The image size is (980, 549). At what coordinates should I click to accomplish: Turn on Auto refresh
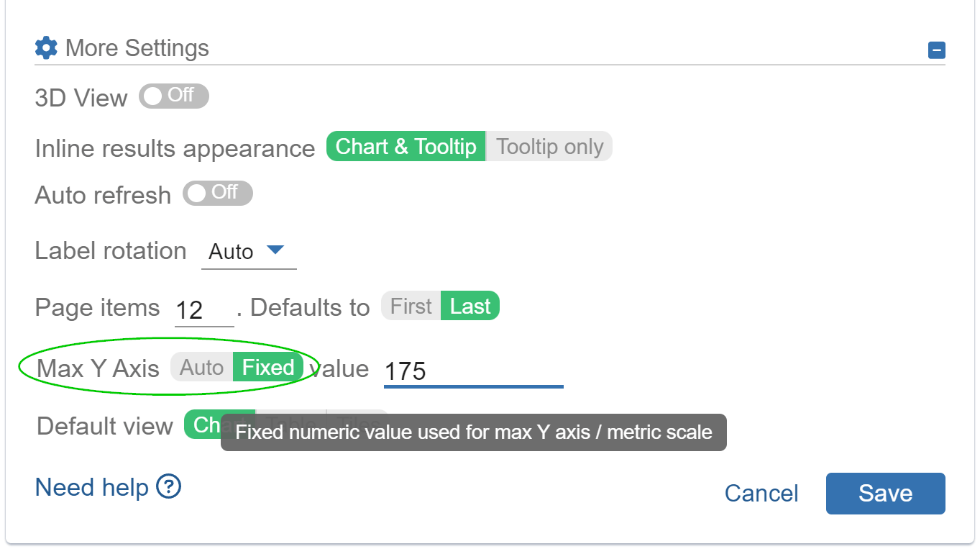pyautogui.click(x=217, y=193)
